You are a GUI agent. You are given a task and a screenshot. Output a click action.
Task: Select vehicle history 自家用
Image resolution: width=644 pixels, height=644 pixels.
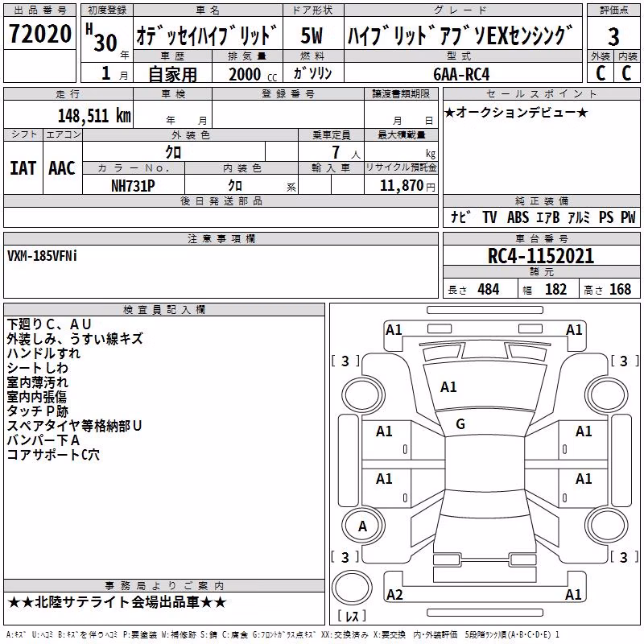172,74
